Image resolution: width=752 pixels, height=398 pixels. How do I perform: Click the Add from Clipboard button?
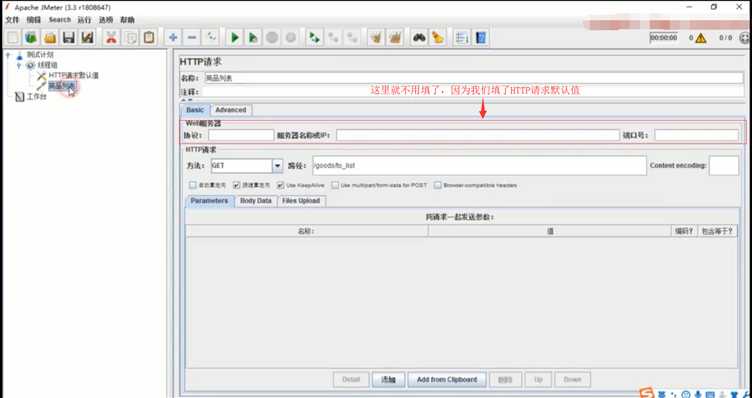447,379
